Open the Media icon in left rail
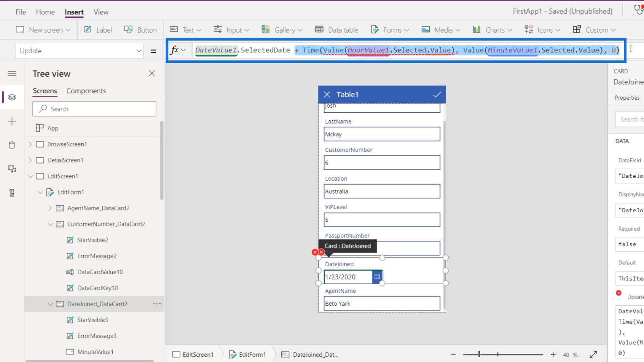 [12, 169]
